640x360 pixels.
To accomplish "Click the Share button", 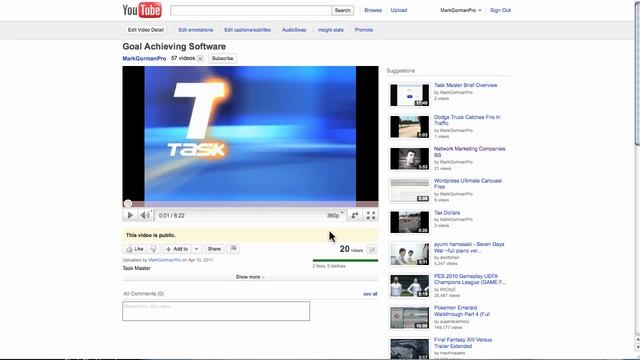I will point(214,249).
